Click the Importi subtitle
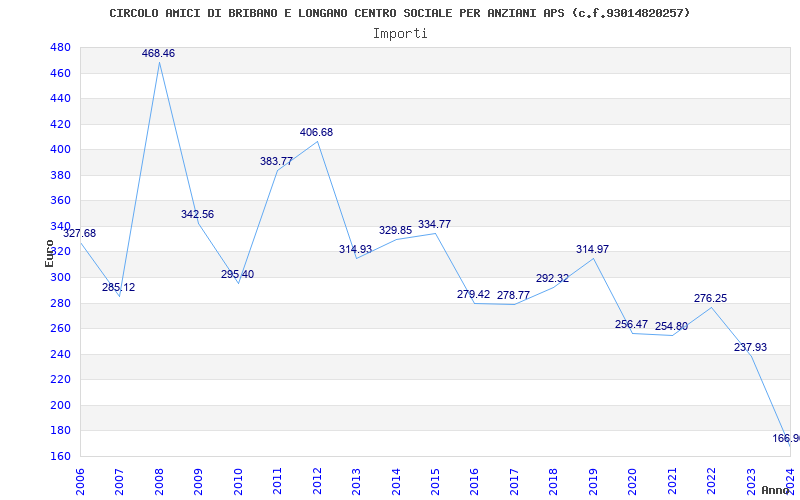The height and width of the screenshot is (500, 800). [400, 34]
